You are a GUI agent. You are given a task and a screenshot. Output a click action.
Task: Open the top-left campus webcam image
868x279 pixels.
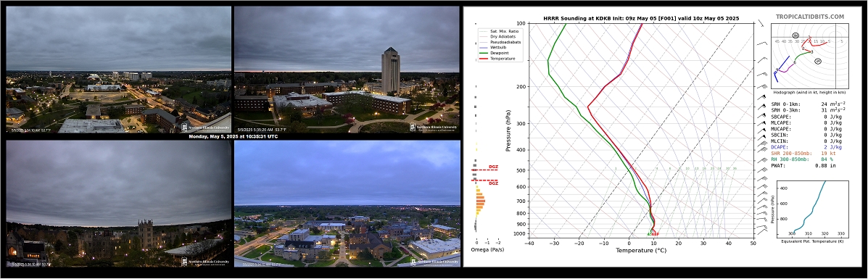(x=118, y=70)
